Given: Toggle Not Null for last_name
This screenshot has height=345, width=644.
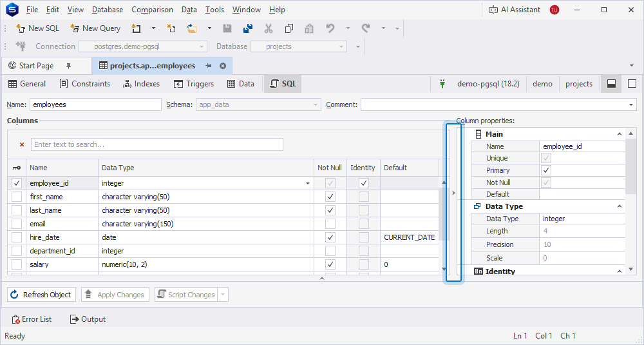Looking at the screenshot, I should click(330, 210).
